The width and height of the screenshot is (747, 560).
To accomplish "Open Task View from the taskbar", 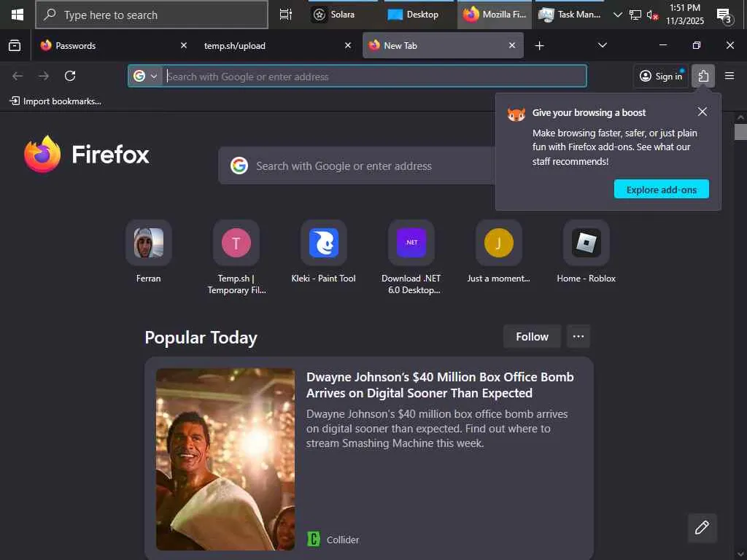I will (x=285, y=15).
